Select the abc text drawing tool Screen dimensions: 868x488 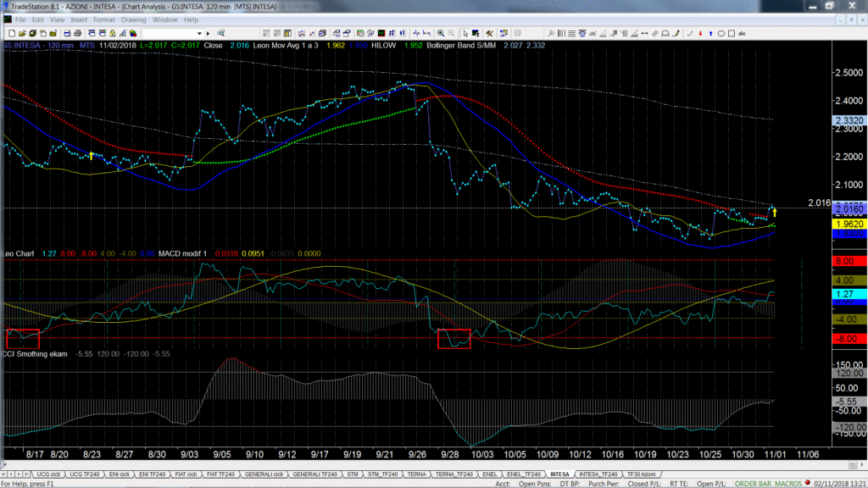point(743,33)
